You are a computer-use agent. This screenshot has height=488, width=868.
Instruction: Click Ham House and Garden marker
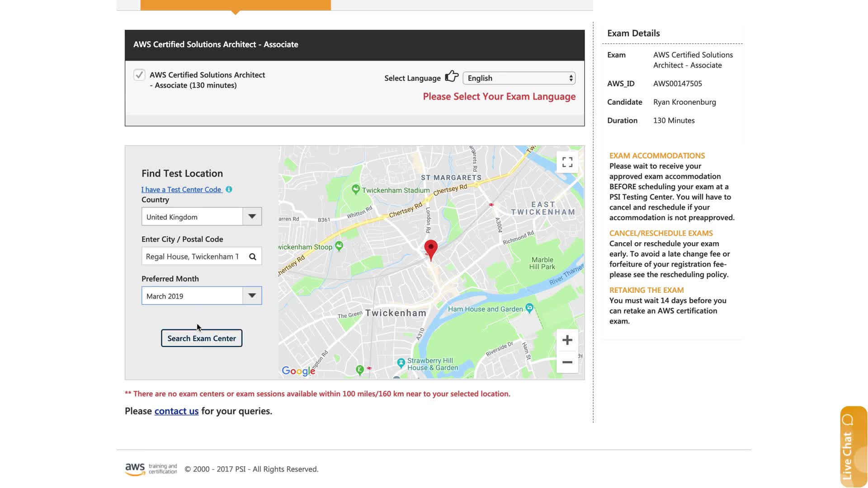(x=529, y=308)
